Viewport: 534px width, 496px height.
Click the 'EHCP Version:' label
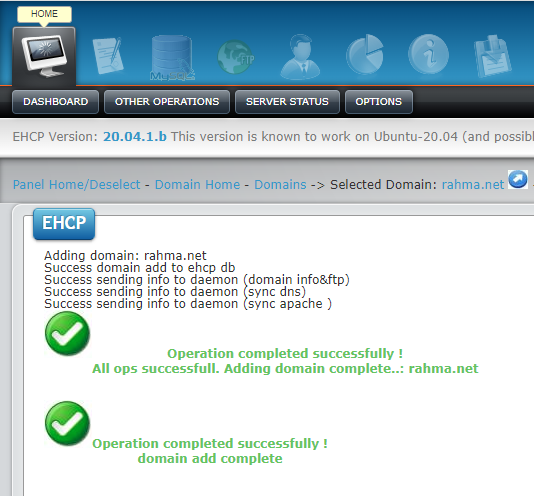[55, 137]
